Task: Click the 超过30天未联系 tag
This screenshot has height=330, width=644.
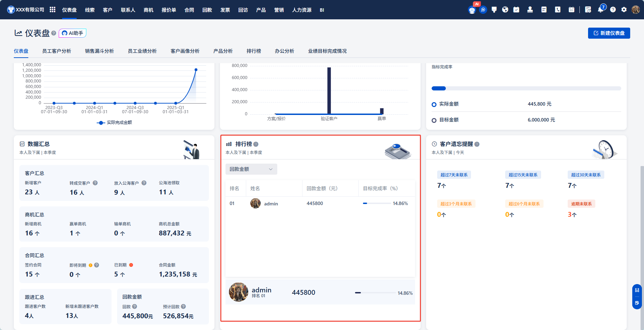Action: pyautogui.click(x=586, y=175)
